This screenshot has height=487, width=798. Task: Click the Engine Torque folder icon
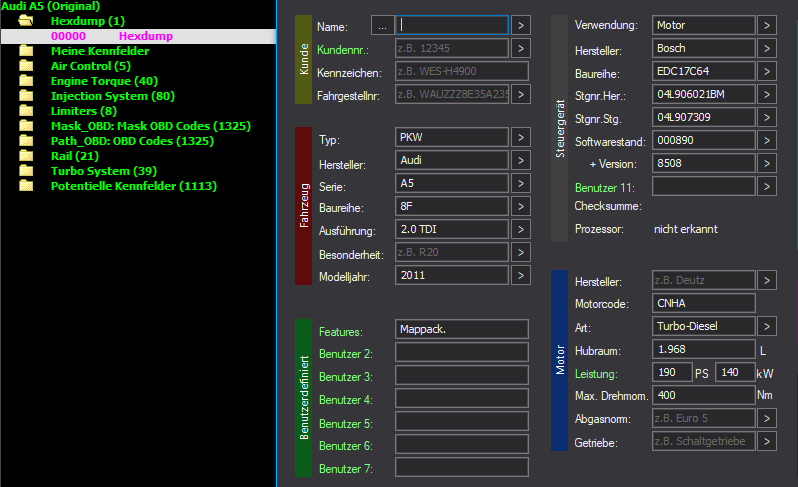point(26,81)
